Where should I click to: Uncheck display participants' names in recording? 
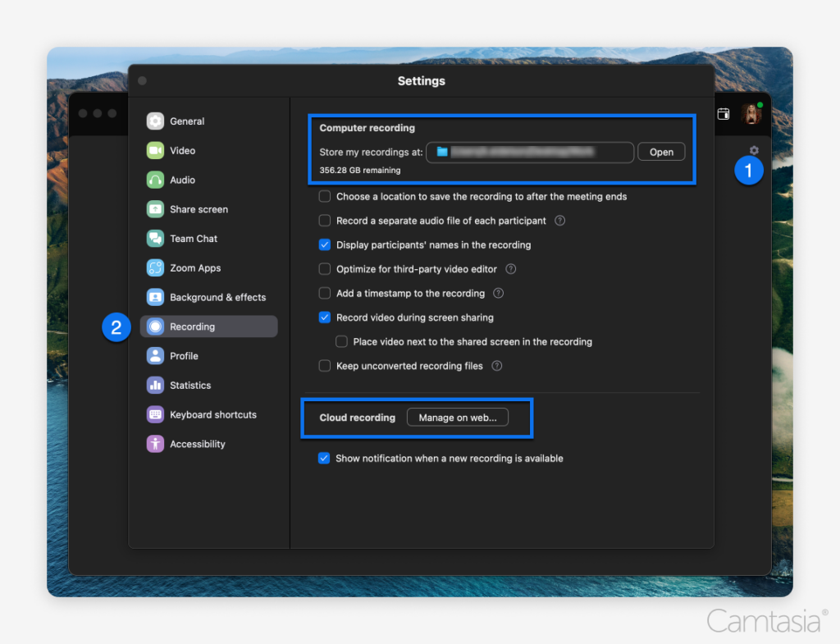point(325,244)
